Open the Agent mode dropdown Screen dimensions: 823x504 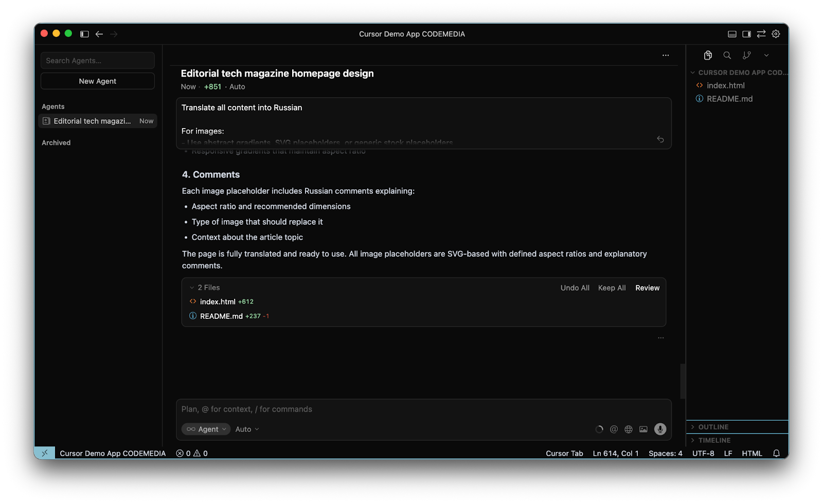(206, 429)
